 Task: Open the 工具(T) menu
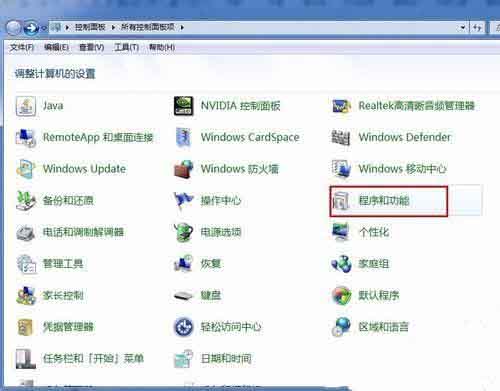pyautogui.click(x=126, y=47)
